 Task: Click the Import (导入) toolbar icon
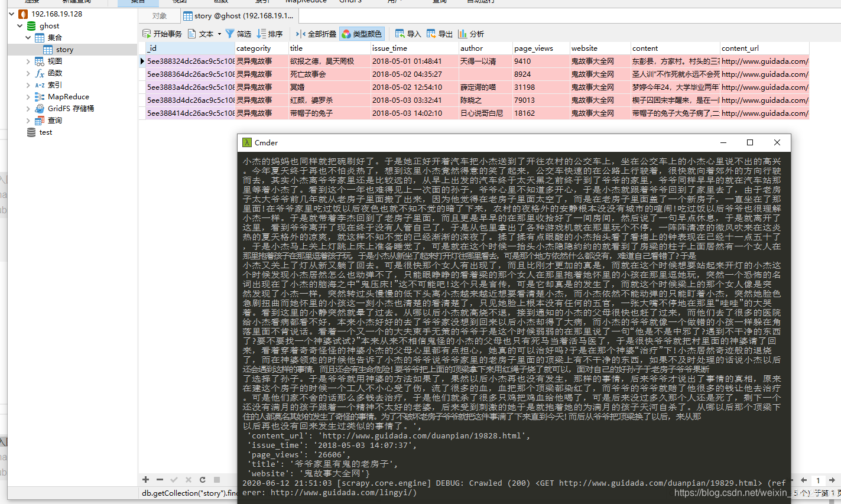click(400, 34)
